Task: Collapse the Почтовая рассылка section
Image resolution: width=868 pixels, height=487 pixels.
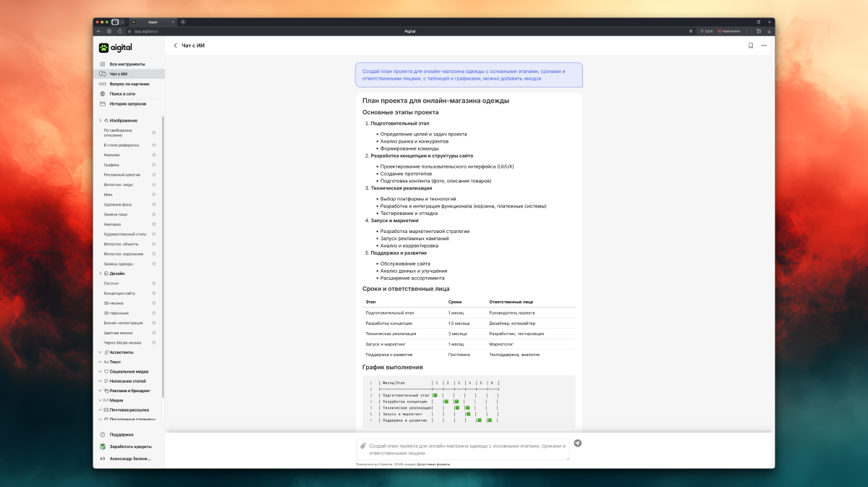Action: (x=100, y=410)
